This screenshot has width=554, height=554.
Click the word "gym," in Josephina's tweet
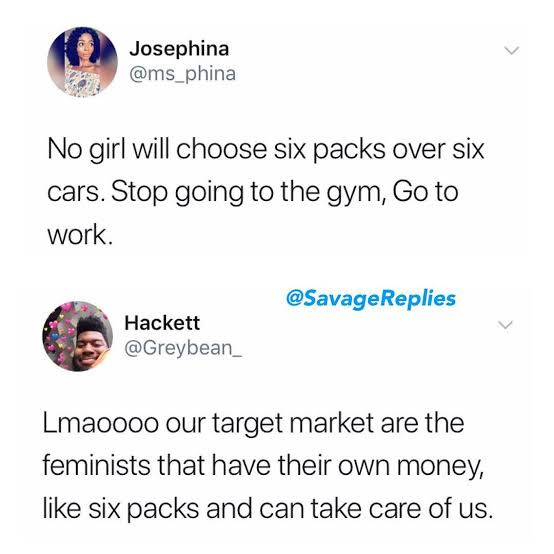(x=355, y=194)
